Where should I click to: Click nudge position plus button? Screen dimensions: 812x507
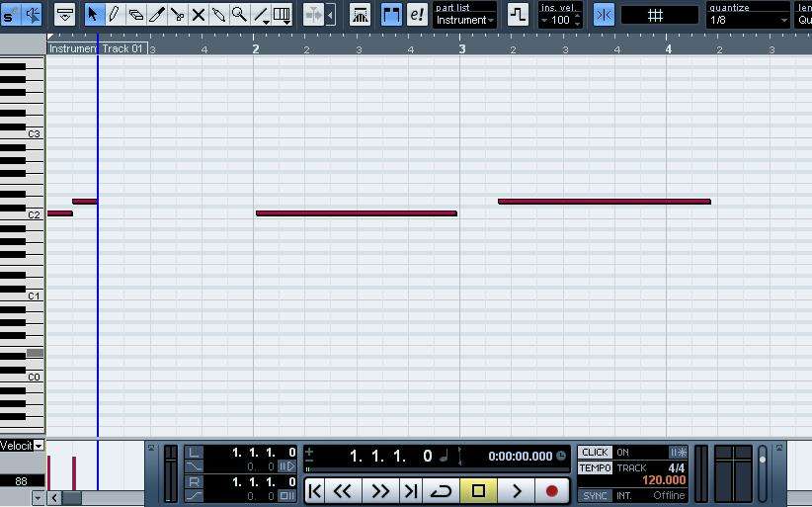(x=309, y=451)
